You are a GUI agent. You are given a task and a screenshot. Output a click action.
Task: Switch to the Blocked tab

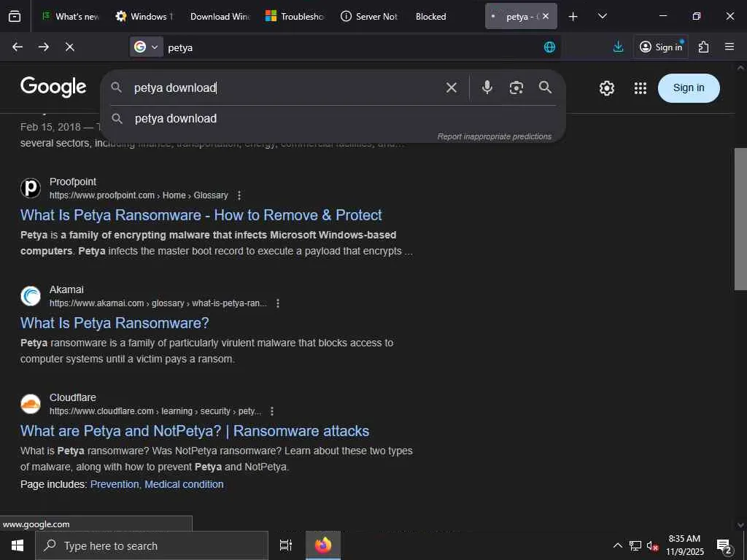444,16
